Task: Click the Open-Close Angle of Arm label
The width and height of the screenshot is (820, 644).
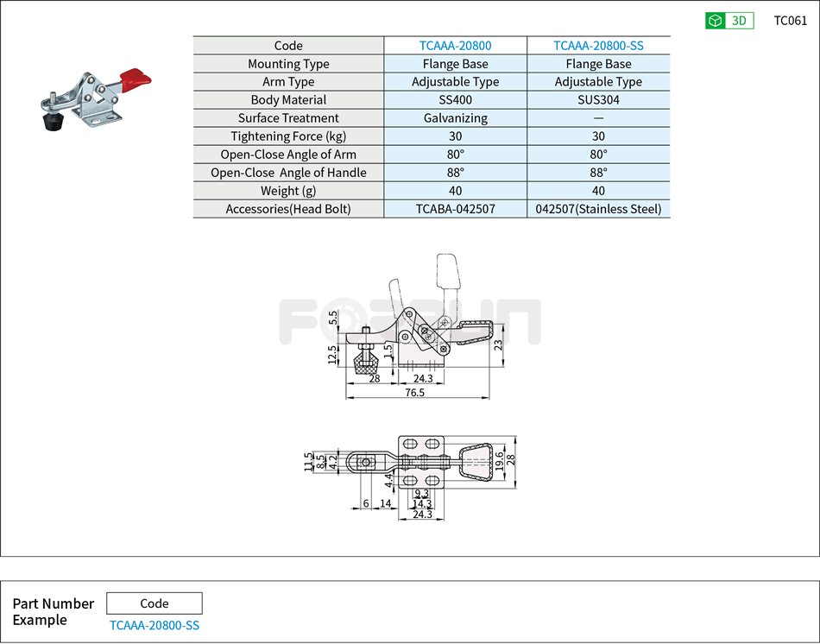Action: tap(288, 154)
